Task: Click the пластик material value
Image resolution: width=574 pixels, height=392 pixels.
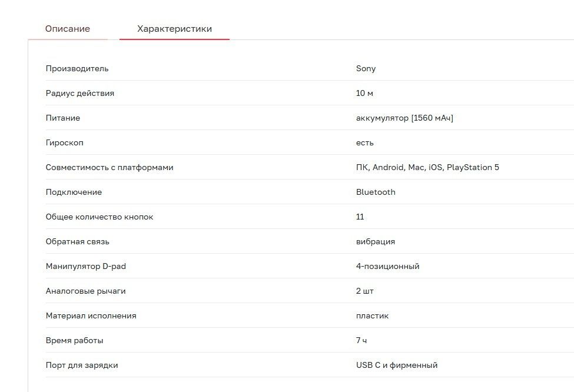Action: 372,315
